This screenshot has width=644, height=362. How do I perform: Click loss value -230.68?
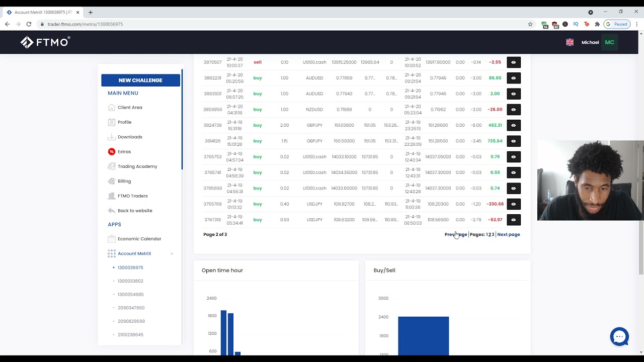[x=495, y=204]
